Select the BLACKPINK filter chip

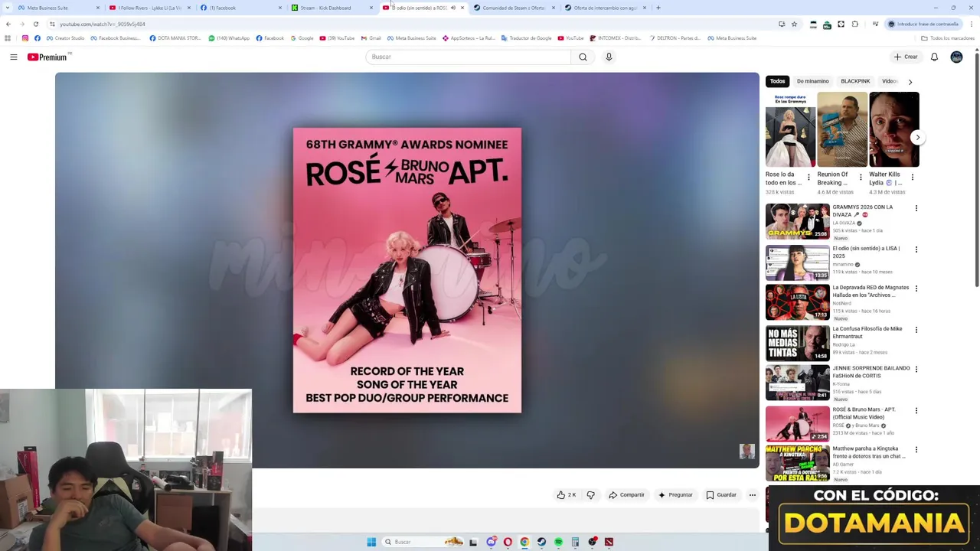tap(855, 81)
